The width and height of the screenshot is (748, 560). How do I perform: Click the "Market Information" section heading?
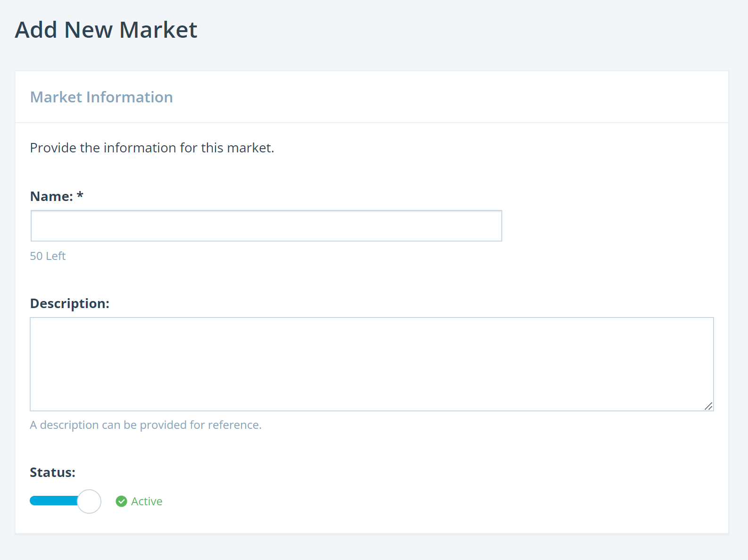[x=101, y=97]
